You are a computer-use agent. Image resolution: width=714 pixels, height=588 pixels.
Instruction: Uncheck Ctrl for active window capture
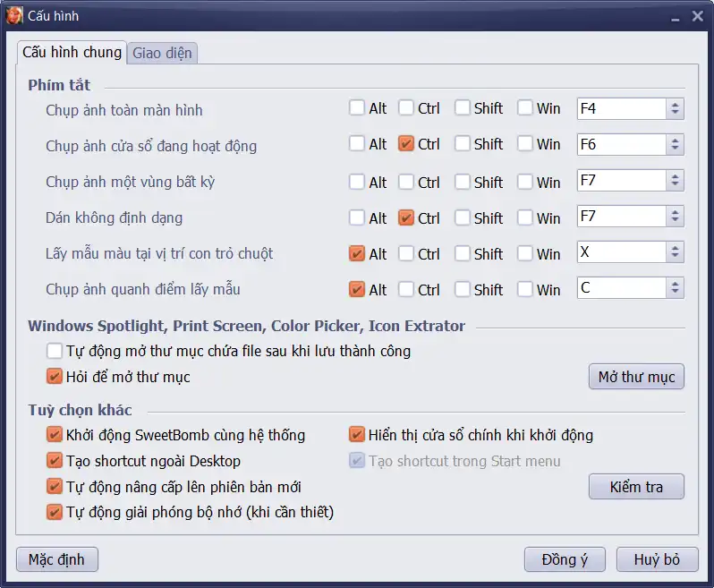coord(406,144)
